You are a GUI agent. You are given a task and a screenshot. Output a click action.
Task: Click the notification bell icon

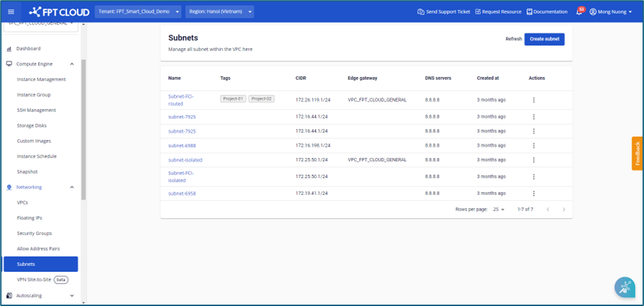tap(579, 12)
